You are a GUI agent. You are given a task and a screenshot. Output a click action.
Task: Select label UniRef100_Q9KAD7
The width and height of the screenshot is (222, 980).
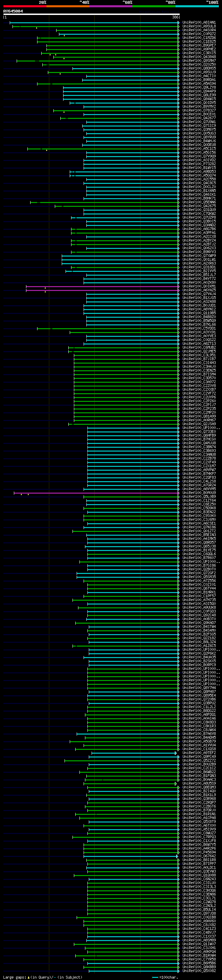point(199,623)
